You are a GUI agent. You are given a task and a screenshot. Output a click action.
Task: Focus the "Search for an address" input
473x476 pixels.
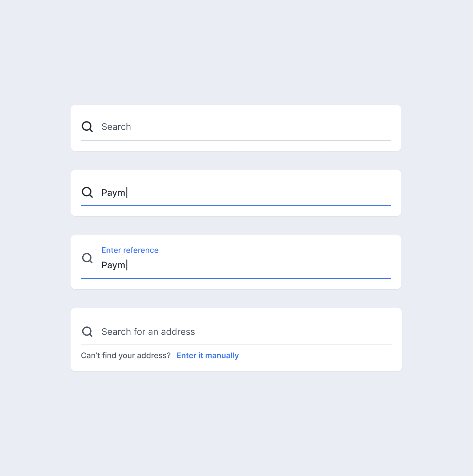tap(148, 332)
